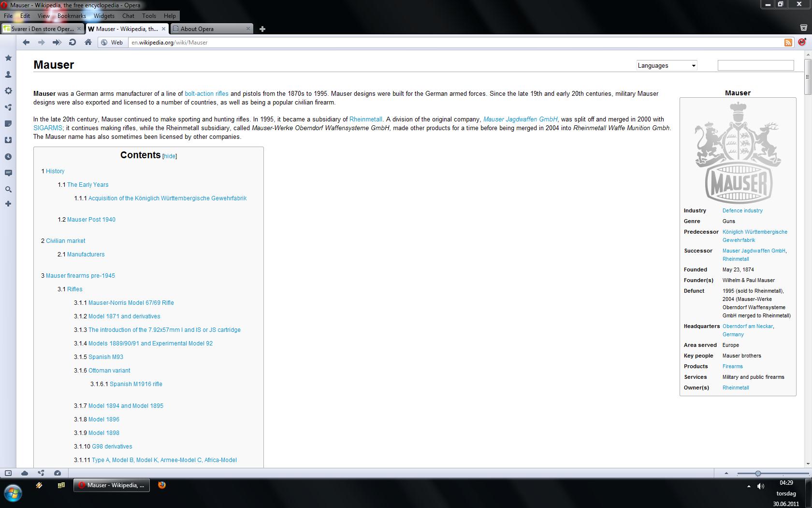Open the View menu
The image size is (812, 508).
coord(43,16)
